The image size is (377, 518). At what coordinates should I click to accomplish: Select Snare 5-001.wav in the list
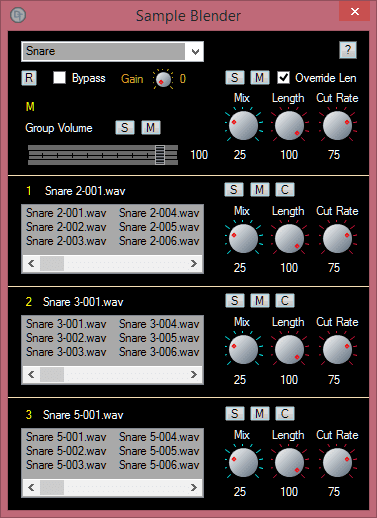(66, 437)
